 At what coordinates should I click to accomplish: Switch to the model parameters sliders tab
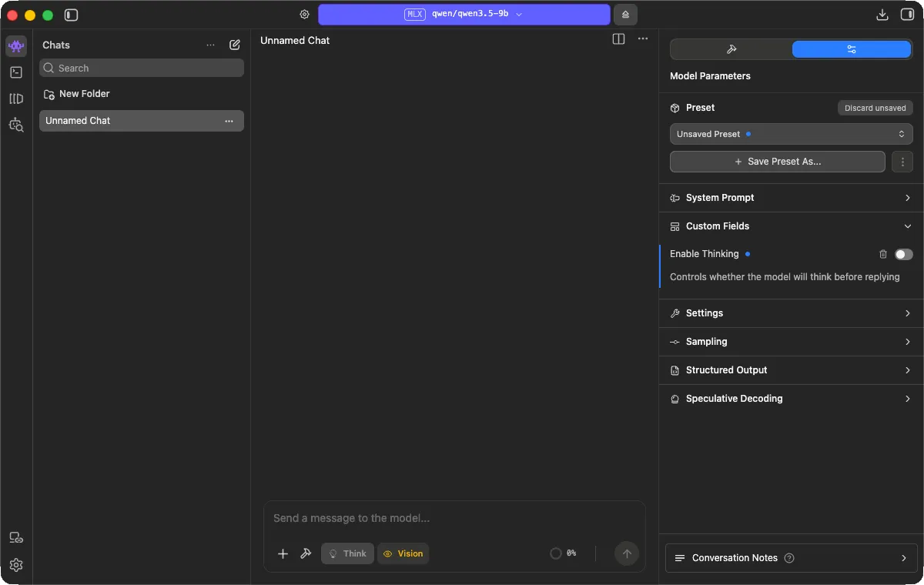click(x=852, y=49)
